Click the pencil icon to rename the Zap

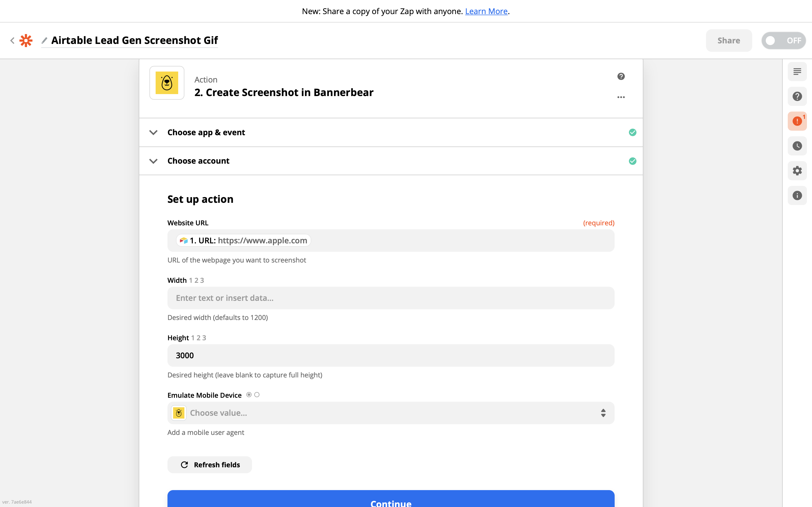pyautogui.click(x=44, y=41)
